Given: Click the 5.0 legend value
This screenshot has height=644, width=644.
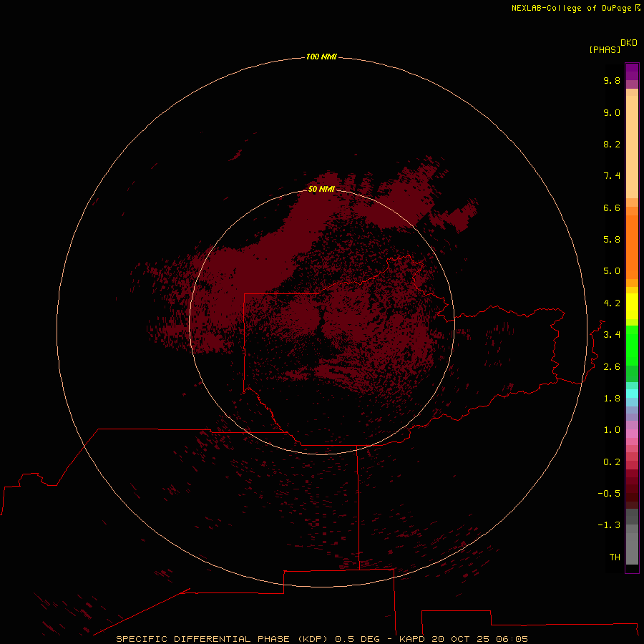Looking at the screenshot, I should tap(612, 271).
